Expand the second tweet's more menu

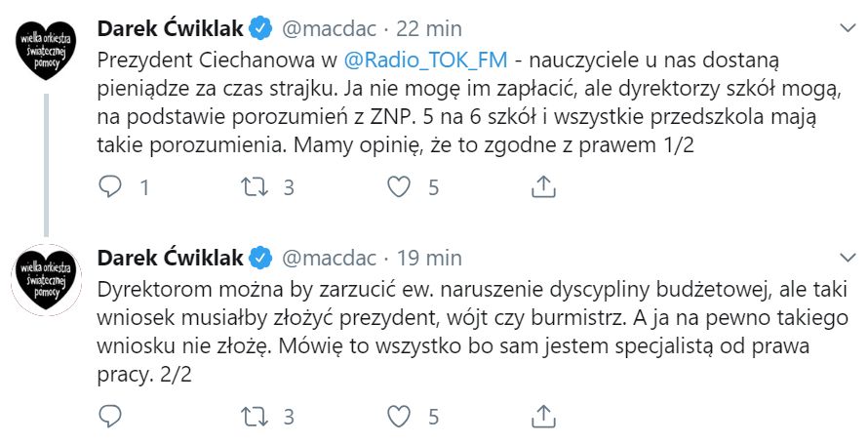pos(845,256)
